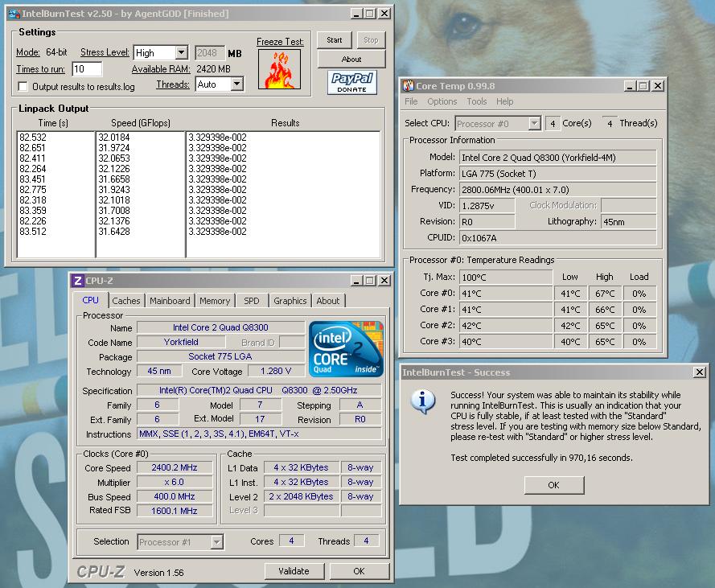Viewport: 715px width, 588px height.
Task: Click the information icon in Success dialog
Action: [x=423, y=401]
